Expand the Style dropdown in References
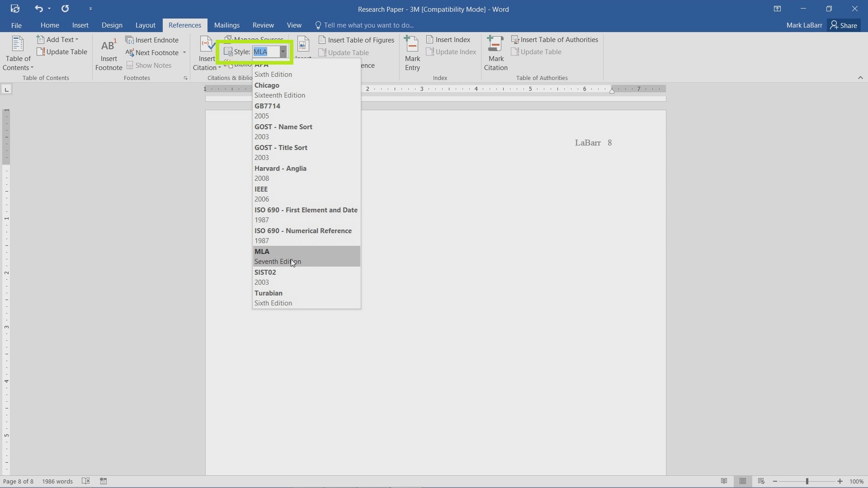Image resolution: width=868 pixels, height=488 pixels. (x=283, y=52)
